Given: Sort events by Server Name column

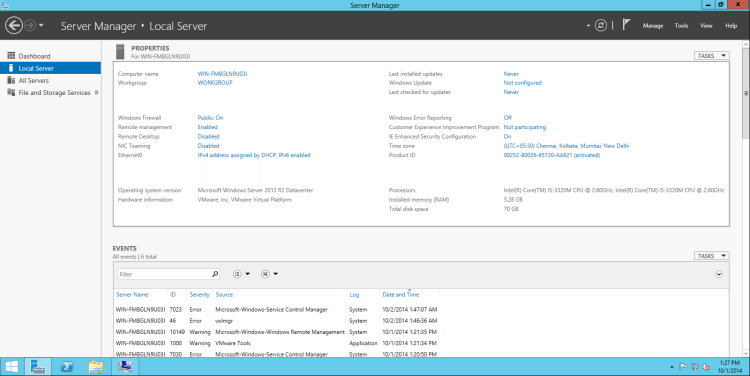Looking at the screenshot, I should pyautogui.click(x=132, y=295).
